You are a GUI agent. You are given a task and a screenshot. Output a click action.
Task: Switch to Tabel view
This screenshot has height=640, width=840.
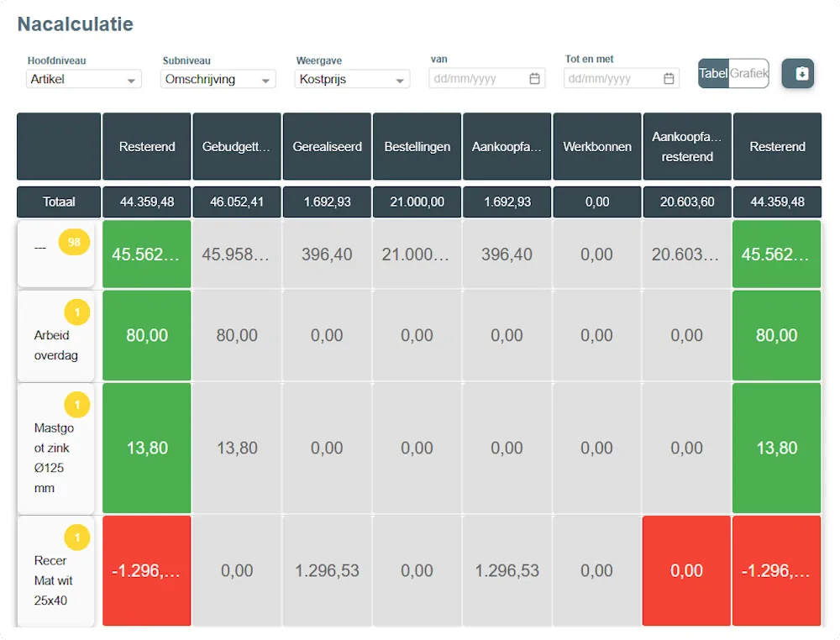coord(713,73)
